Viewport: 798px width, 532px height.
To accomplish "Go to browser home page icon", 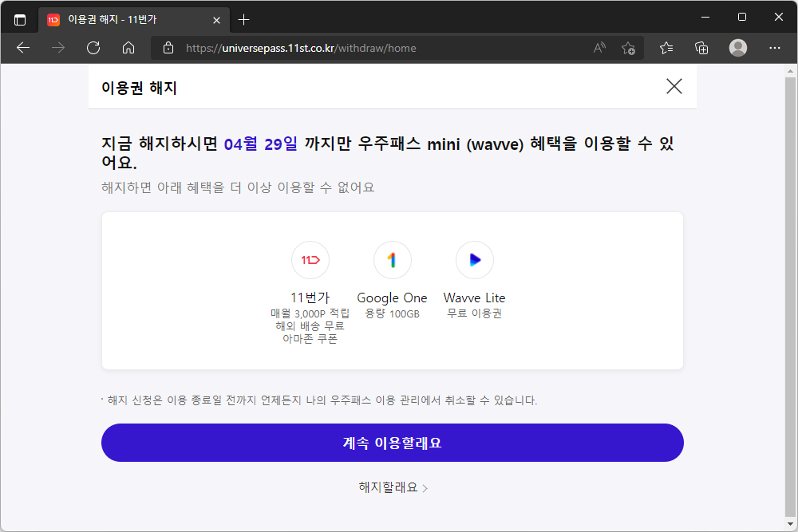I will click(128, 48).
